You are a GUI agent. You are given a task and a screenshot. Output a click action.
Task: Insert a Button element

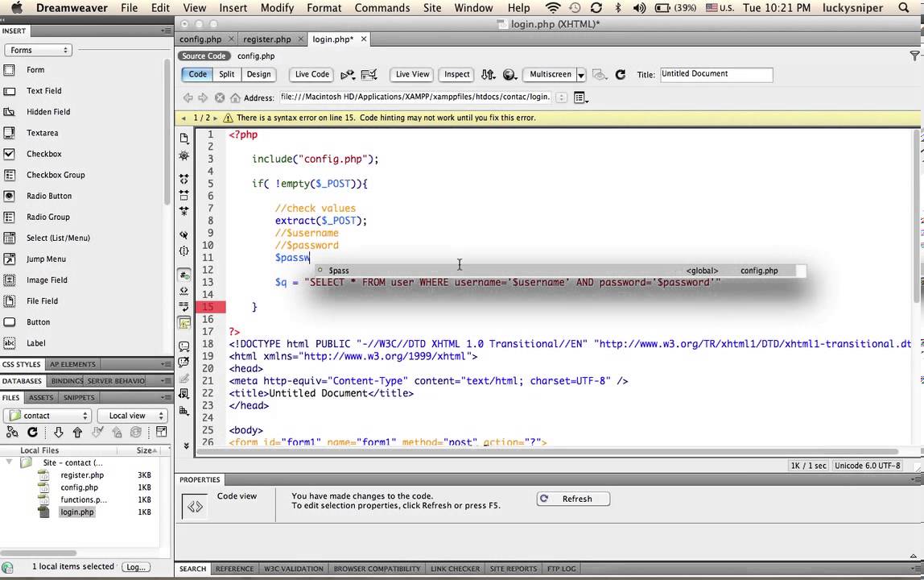pyautogui.click(x=38, y=322)
